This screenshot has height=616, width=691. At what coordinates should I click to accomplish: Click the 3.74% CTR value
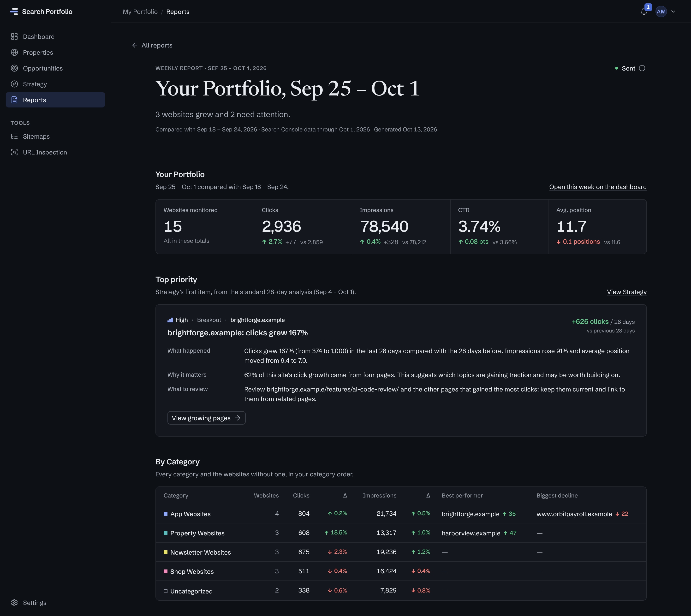479,226
